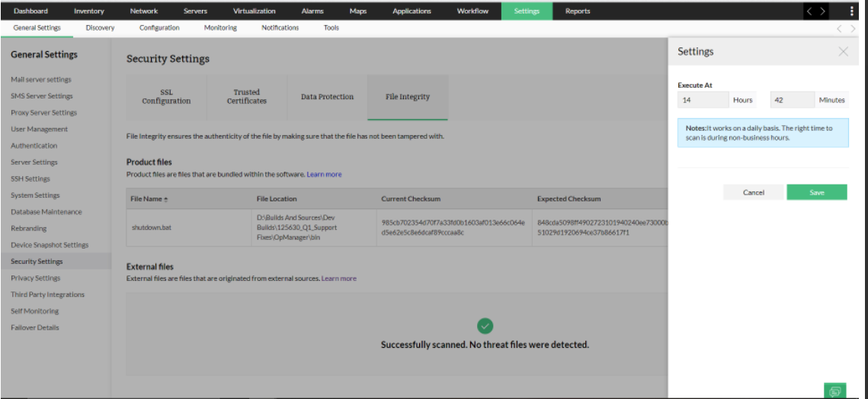Save the execution time settings

816,192
